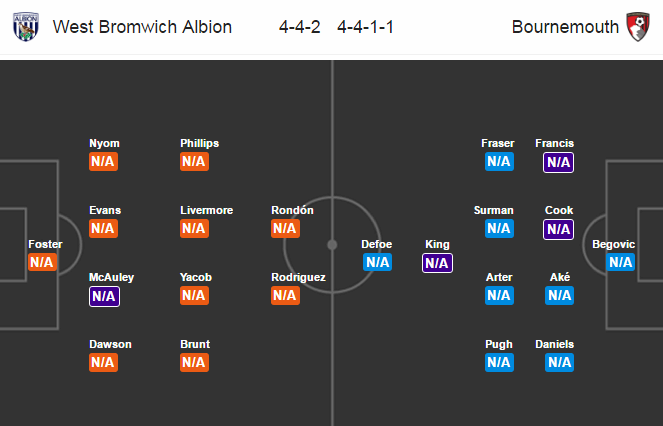Image resolution: width=663 pixels, height=426 pixels.
Task: Select player name Rodriguez
Action: 298,278
